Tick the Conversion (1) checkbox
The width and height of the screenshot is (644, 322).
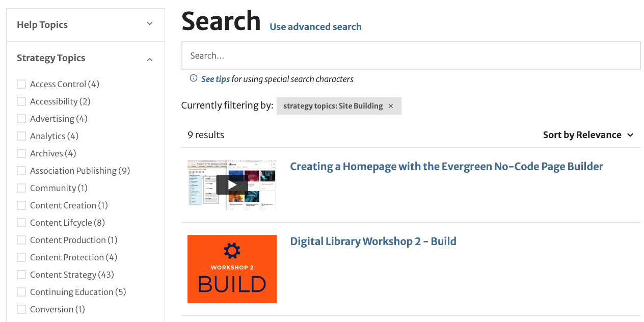(21, 309)
